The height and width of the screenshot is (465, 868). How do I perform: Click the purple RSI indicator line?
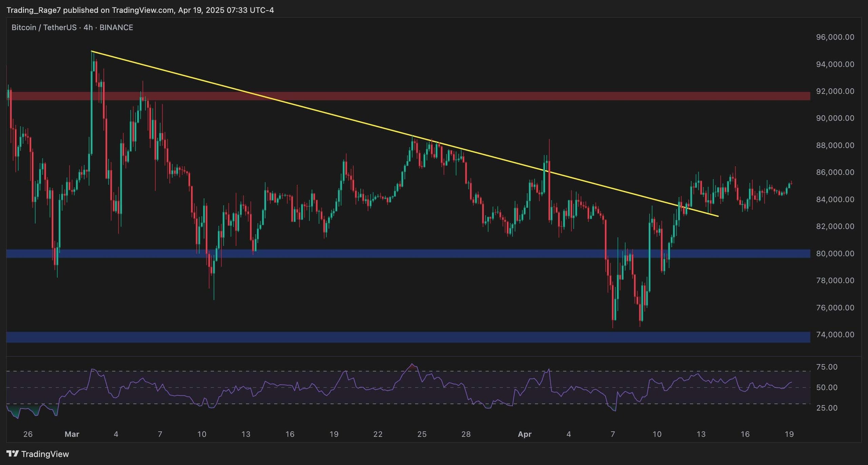click(x=285, y=385)
